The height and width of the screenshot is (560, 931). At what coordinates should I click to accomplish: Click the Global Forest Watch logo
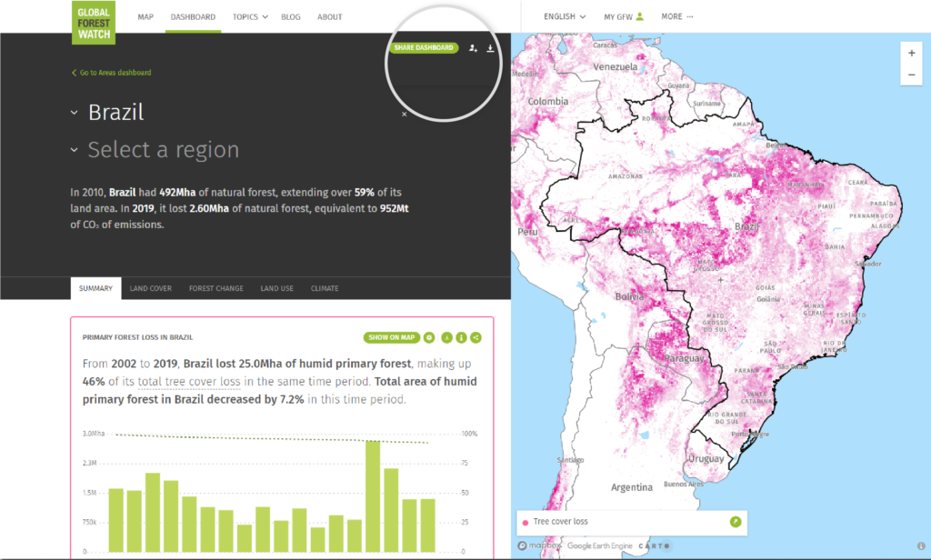[x=94, y=23]
